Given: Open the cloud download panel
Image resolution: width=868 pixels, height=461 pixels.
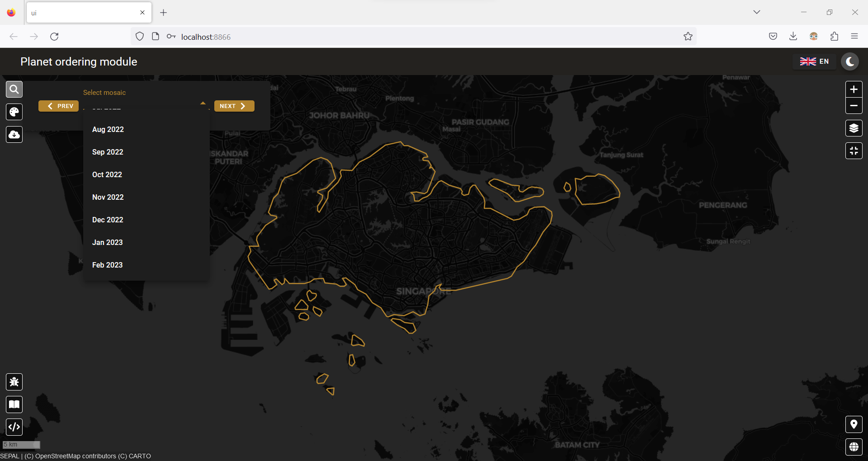Looking at the screenshot, I should tap(14, 135).
